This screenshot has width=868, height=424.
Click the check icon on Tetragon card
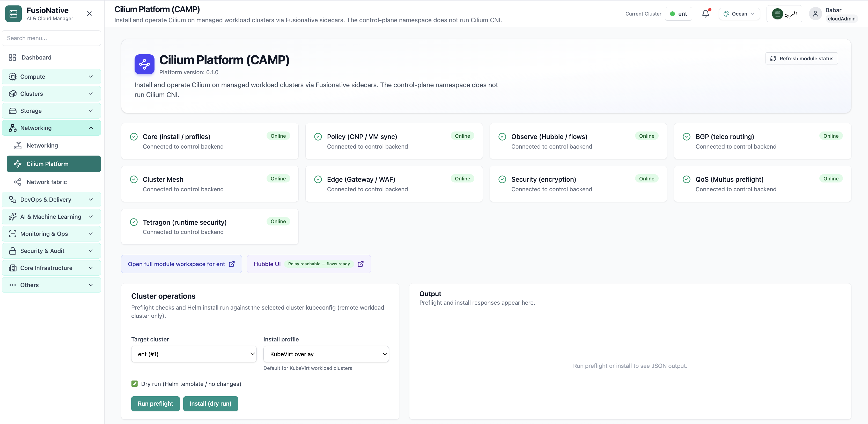tap(134, 222)
